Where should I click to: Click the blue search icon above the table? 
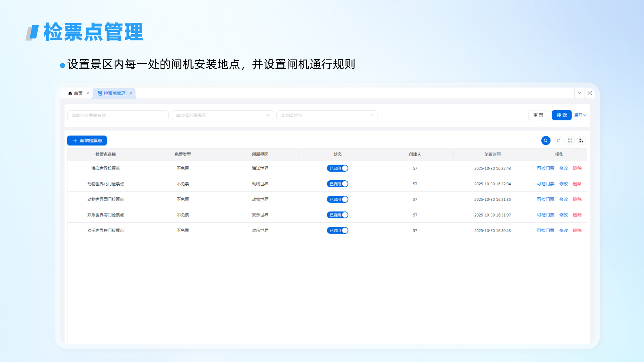(546, 141)
